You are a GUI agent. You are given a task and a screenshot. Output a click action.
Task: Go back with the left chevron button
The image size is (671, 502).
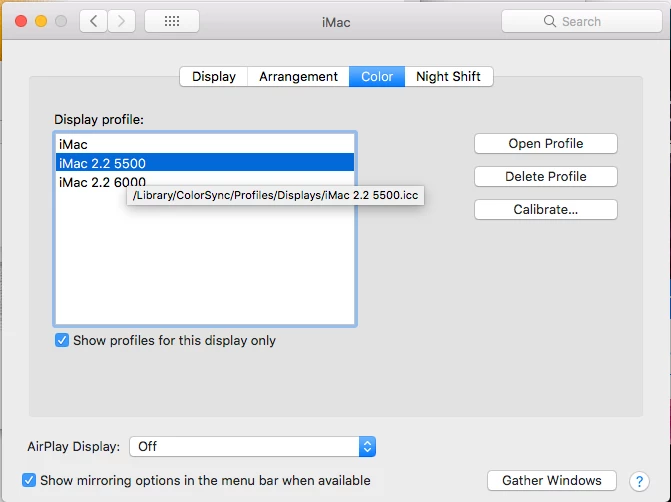(94, 21)
